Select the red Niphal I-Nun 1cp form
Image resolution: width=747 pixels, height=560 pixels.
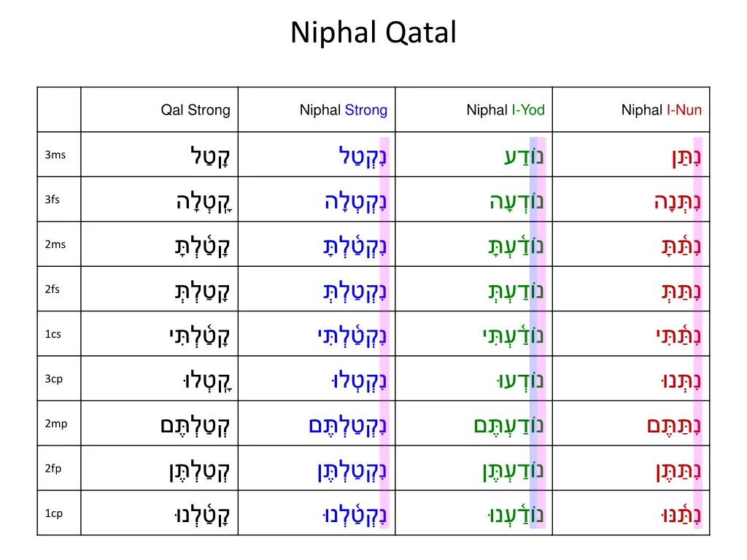pos(678,515)
